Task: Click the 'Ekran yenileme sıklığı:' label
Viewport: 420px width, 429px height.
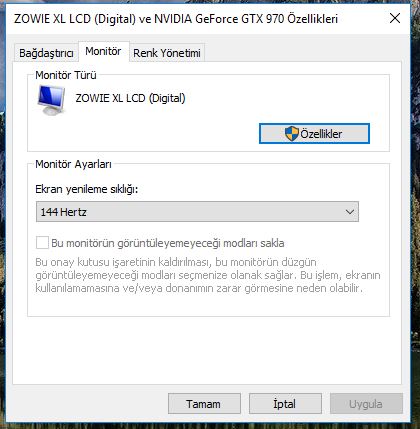Action: 87,189
